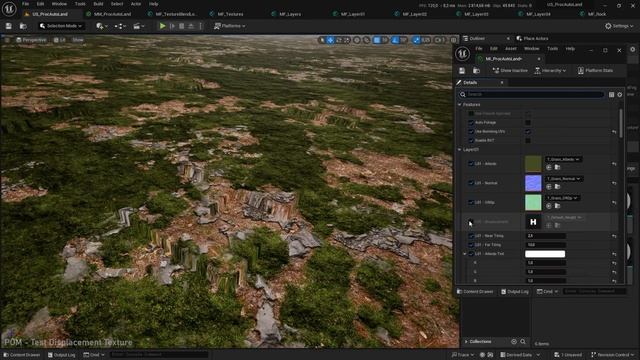Click the viewport camera speed control

pos(439,40)
